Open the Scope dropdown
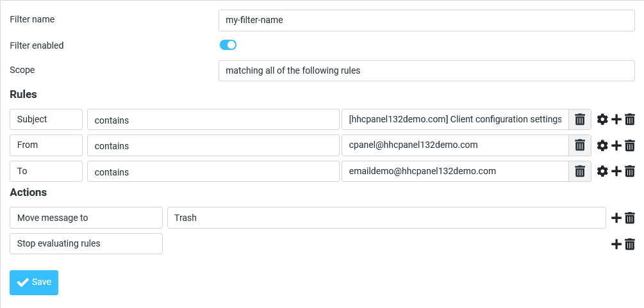 coord(426,70)
